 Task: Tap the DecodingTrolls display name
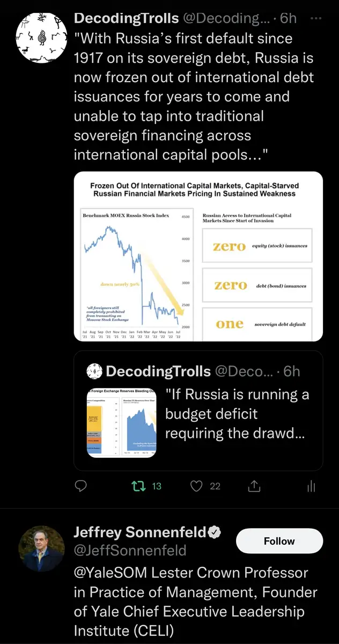point(126,18)
